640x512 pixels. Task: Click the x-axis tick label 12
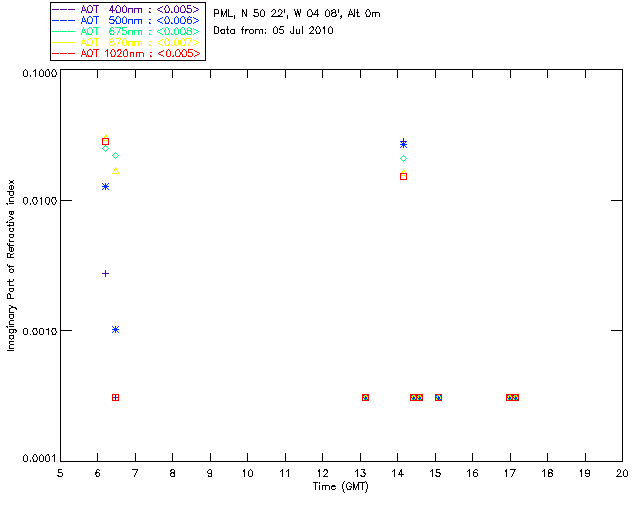tap(322, 473)
